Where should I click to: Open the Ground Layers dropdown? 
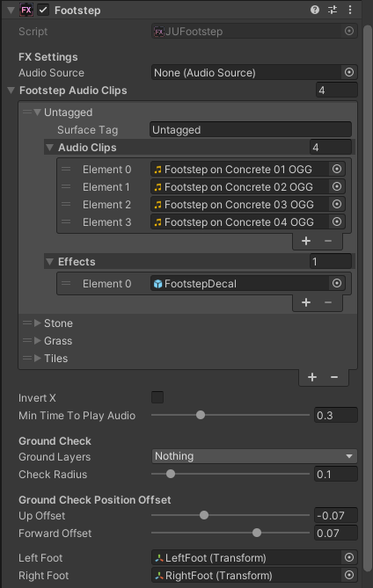[x=254, y=456]
